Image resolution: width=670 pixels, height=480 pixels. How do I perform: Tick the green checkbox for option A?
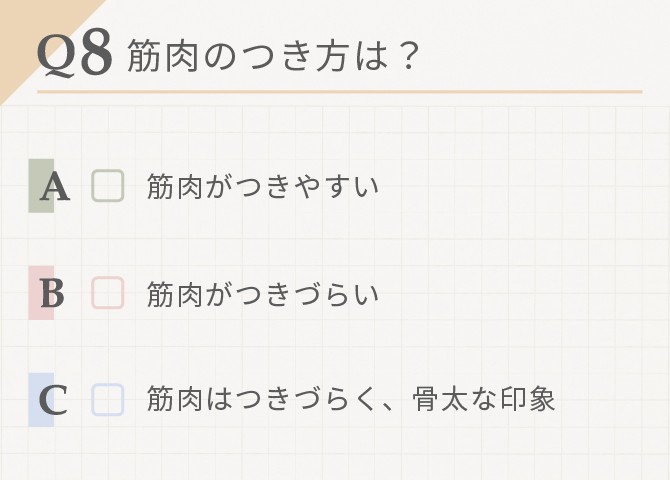pos(108,186)
